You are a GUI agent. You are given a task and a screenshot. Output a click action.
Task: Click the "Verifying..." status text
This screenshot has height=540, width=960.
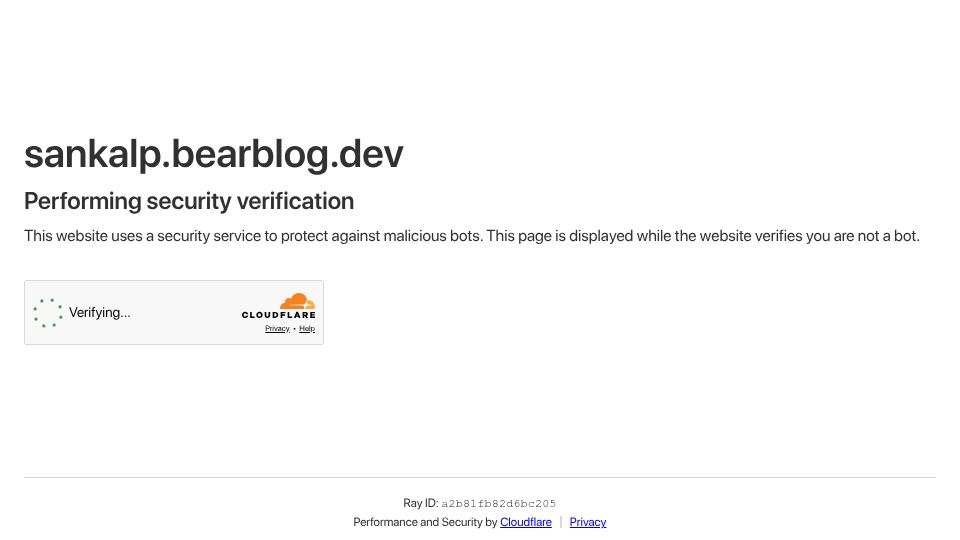(100, 313)
